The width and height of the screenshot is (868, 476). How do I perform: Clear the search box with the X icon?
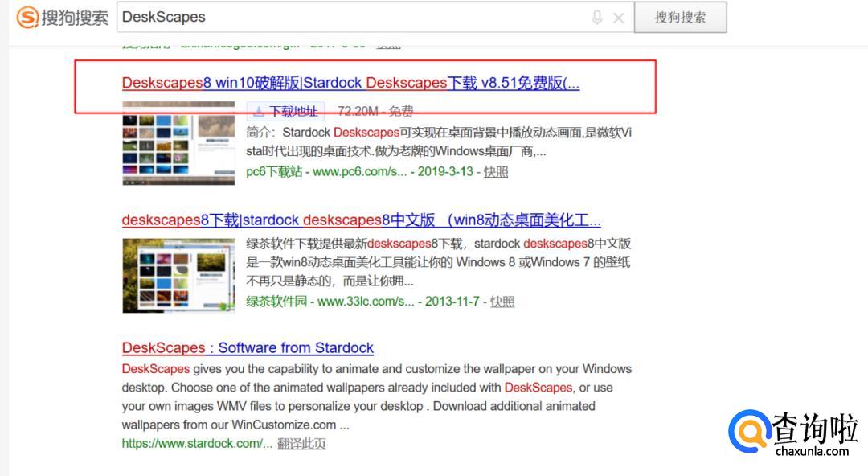(x=618, y=18)
